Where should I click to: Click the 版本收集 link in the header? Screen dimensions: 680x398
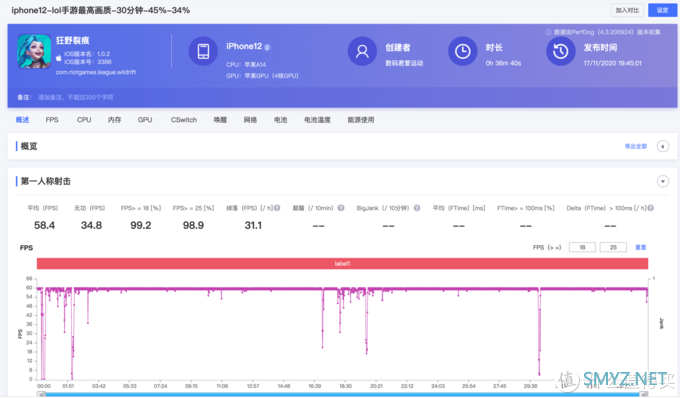coord(649,32)
